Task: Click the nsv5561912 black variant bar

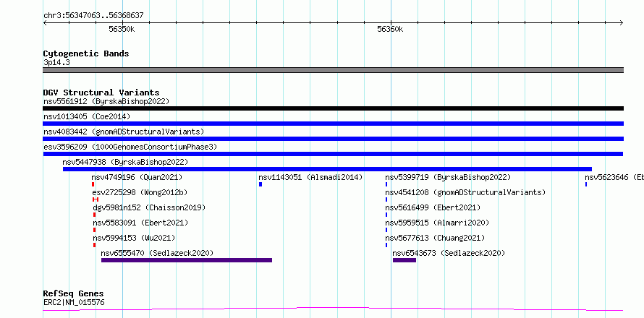Action: pyautogui.click(x=333, y=108)
